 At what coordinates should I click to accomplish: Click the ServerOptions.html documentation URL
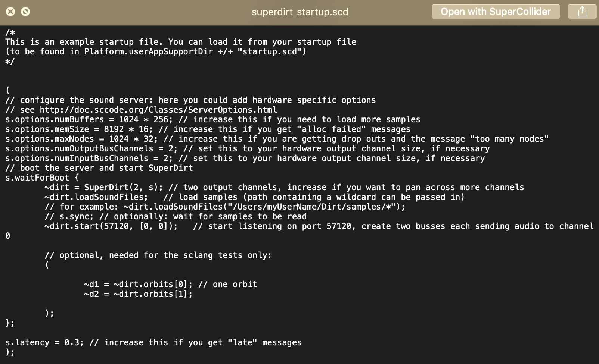coord(158,110)
